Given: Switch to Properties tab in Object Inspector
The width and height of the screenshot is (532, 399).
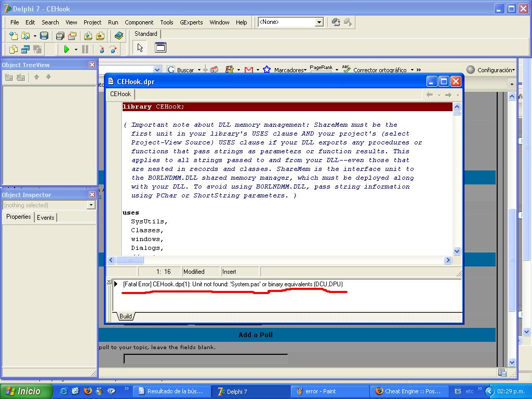Looking at the screenshot, I should 19,217.
